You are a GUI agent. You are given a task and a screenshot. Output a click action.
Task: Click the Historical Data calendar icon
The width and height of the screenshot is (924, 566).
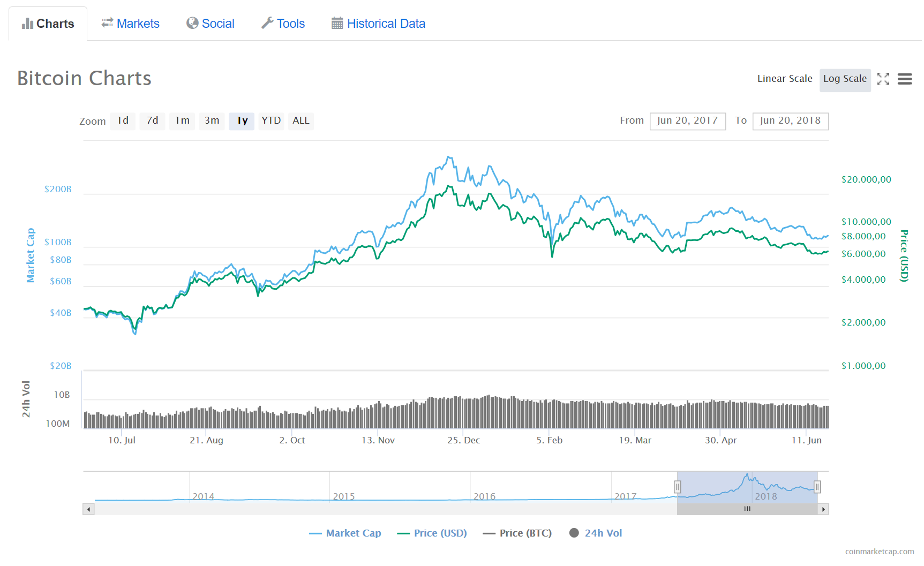coord(337,23)
